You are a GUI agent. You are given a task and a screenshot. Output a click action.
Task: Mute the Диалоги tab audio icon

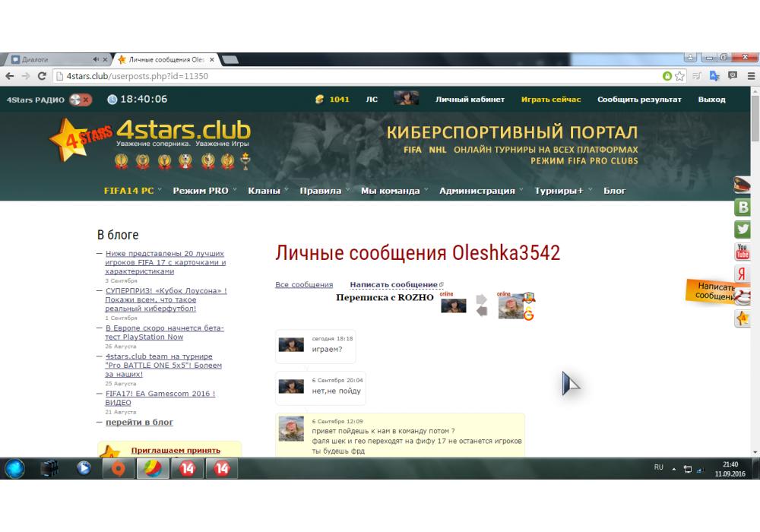click(x=96, y=59)
